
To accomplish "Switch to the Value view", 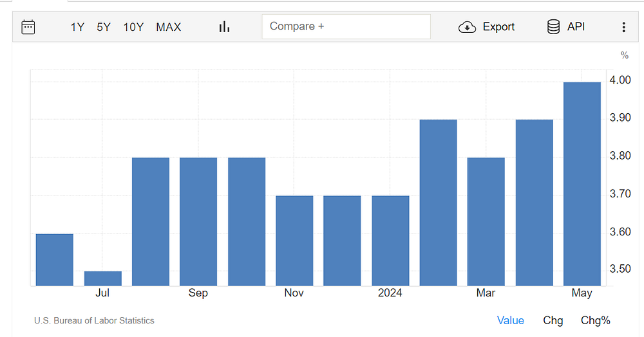I will click(511, 320).
